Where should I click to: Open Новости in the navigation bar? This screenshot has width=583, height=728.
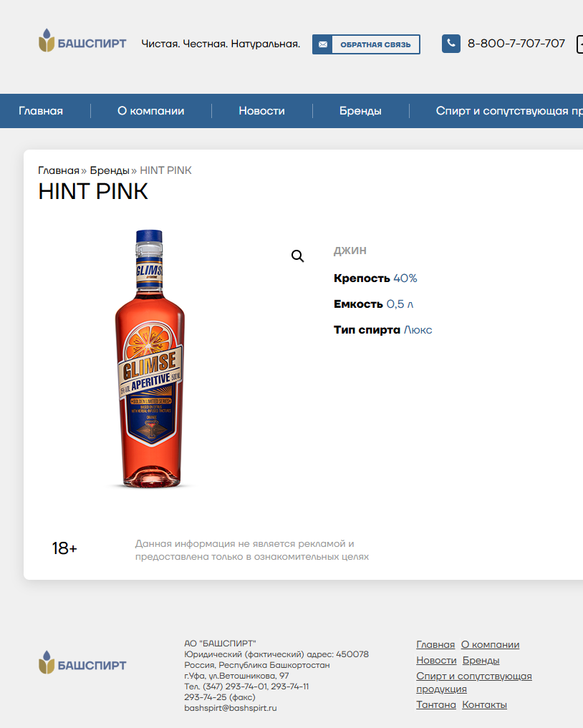(x=261, y=111)
